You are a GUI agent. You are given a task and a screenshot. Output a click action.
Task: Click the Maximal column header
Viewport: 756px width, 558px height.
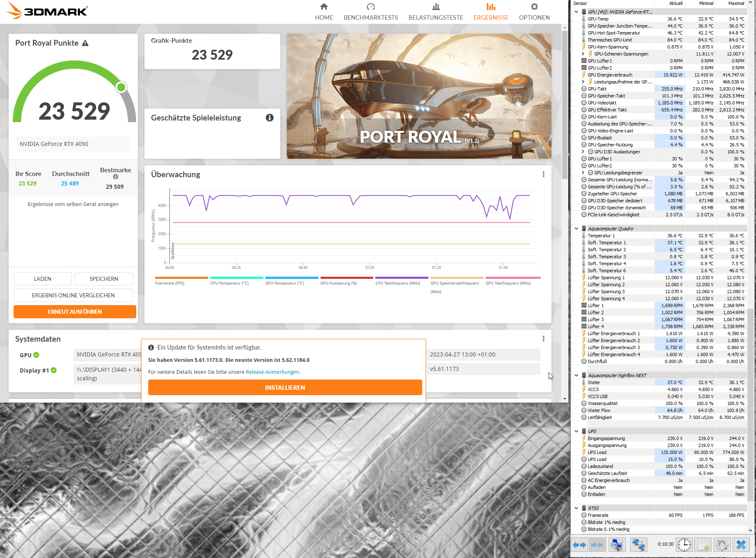tap(732, 3)
